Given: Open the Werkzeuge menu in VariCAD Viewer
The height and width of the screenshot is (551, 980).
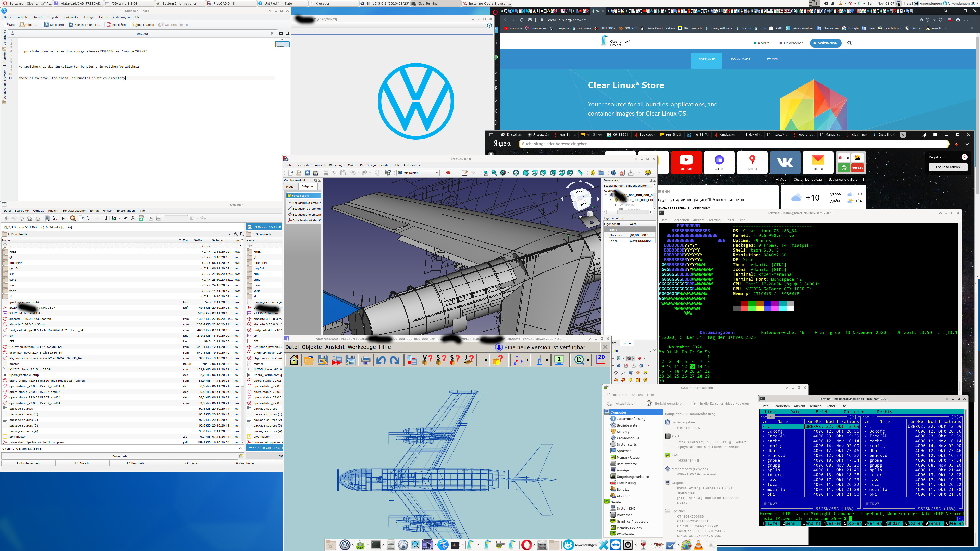Looking at the screenshot, I should (x=361, y=347).
